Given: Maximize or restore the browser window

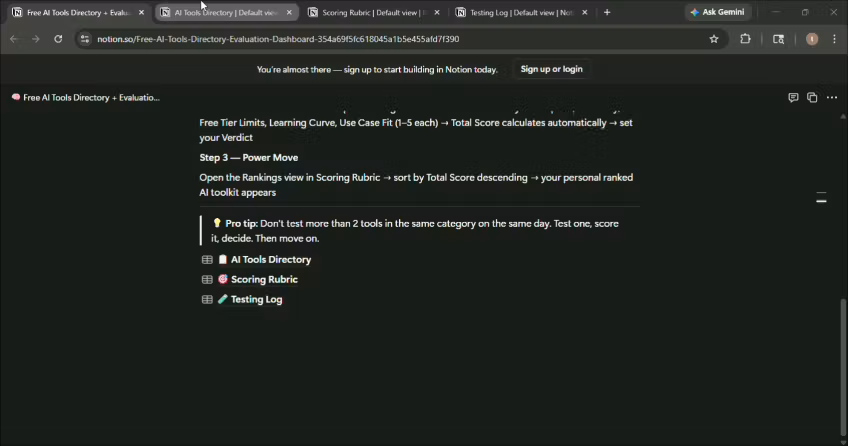Looking at the screenshot, I should [x=805, y=12].
